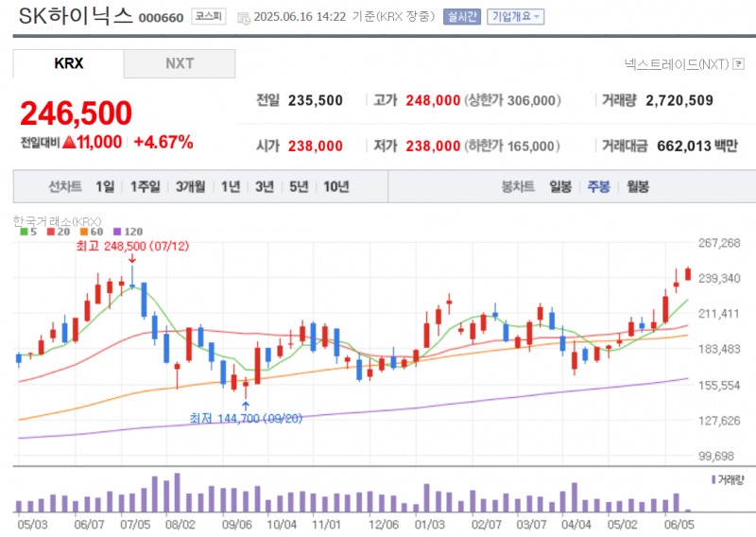Show the 1년 line chart
Viewport: 756px width, 537px height.
pos(231,186)
